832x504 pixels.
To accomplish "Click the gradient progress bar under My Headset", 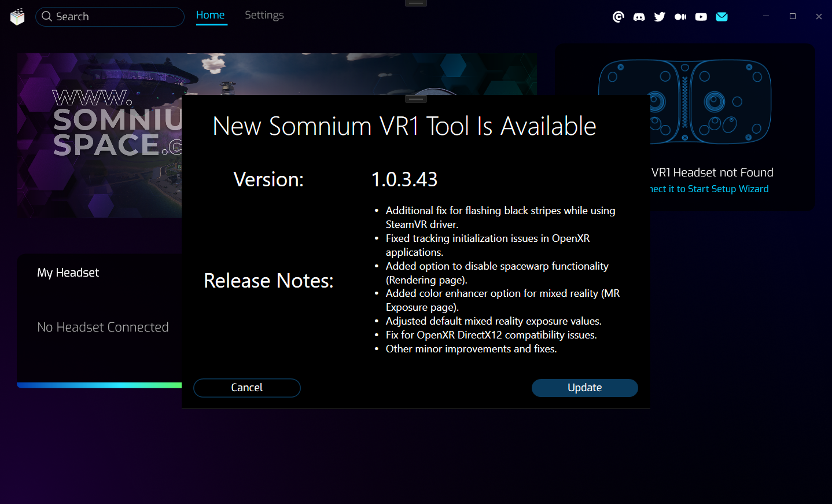I will (x=100, y=385).
